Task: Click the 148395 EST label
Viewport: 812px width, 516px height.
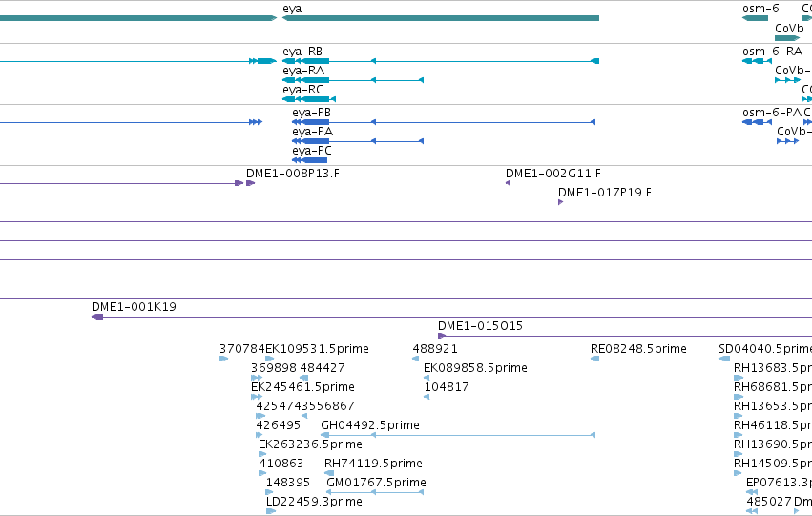Action: pyautogui.click(x=288, y=483)
